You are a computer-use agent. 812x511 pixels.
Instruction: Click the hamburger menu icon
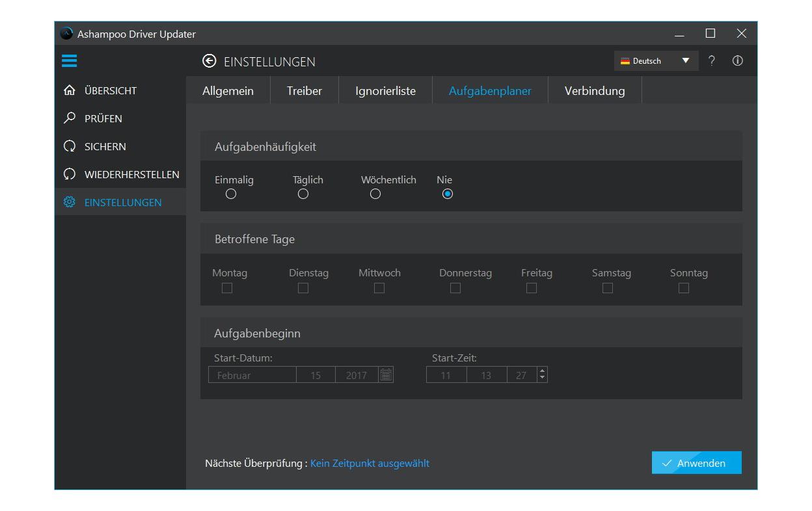69,61
